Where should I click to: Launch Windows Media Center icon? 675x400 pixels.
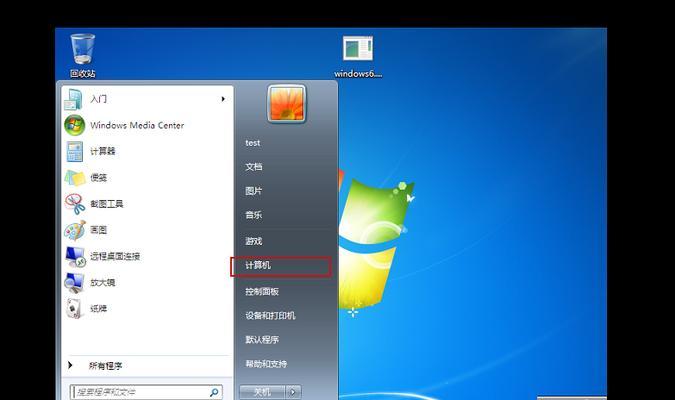pyautogui.click(x=74, y=125)
